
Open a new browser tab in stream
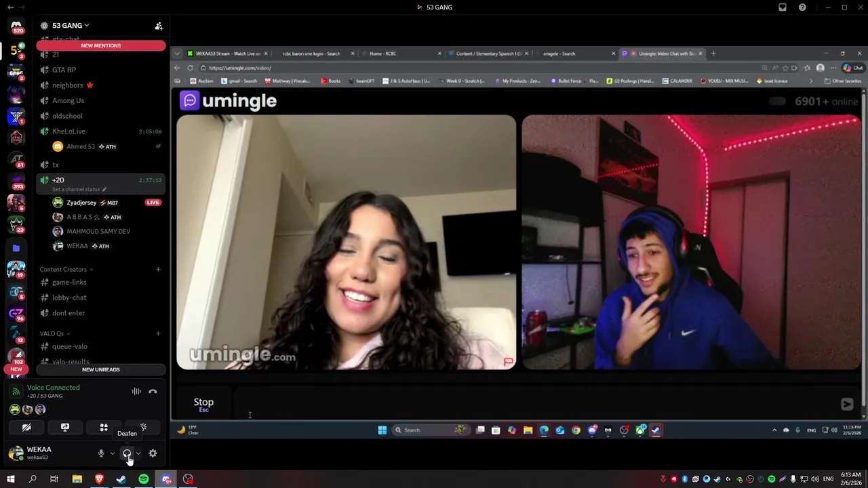[x=713, y=54]
